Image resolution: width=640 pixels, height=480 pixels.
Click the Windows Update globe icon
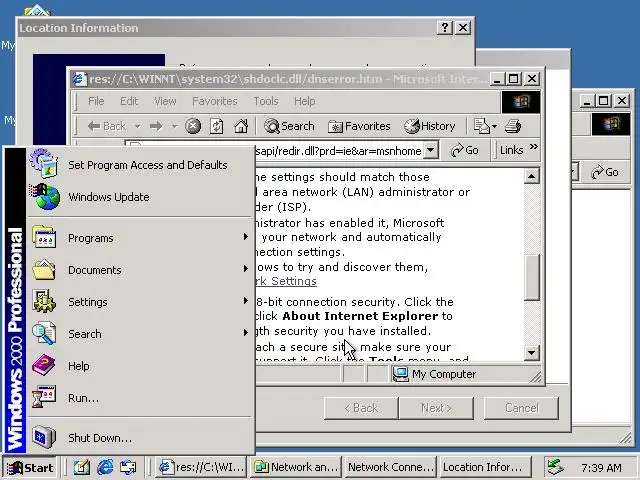click(x=45, y=197)
